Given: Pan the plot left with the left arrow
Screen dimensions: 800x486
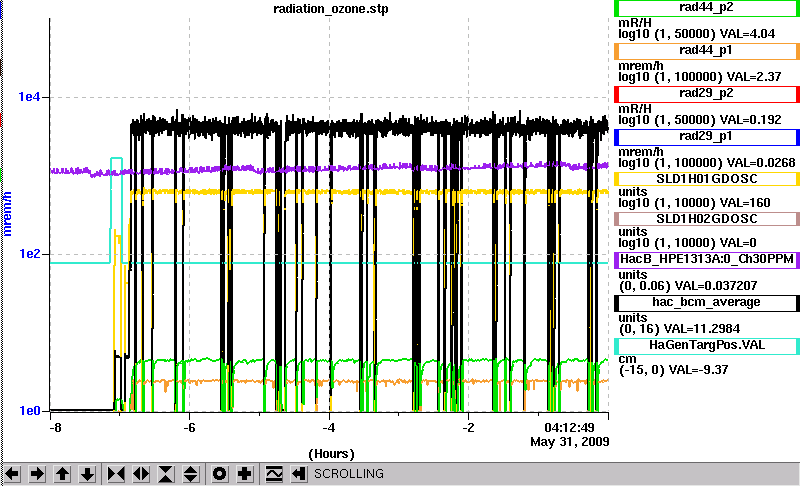Looking at the screenshot, I should (12, 474).
